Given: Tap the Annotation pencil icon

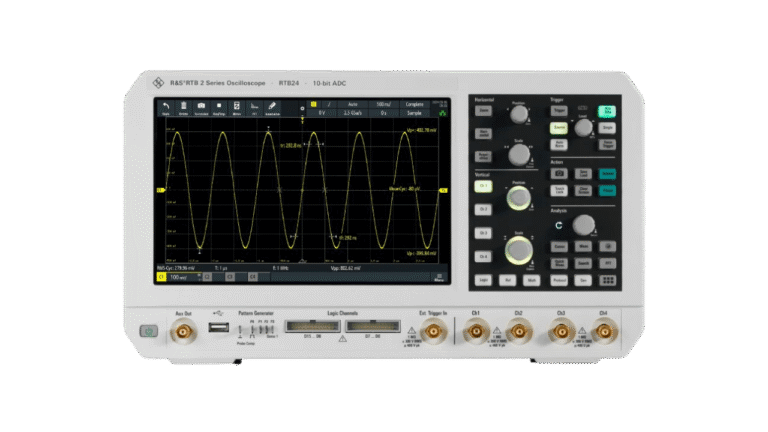Looking at the screenshot, I should tap(273, 106).
